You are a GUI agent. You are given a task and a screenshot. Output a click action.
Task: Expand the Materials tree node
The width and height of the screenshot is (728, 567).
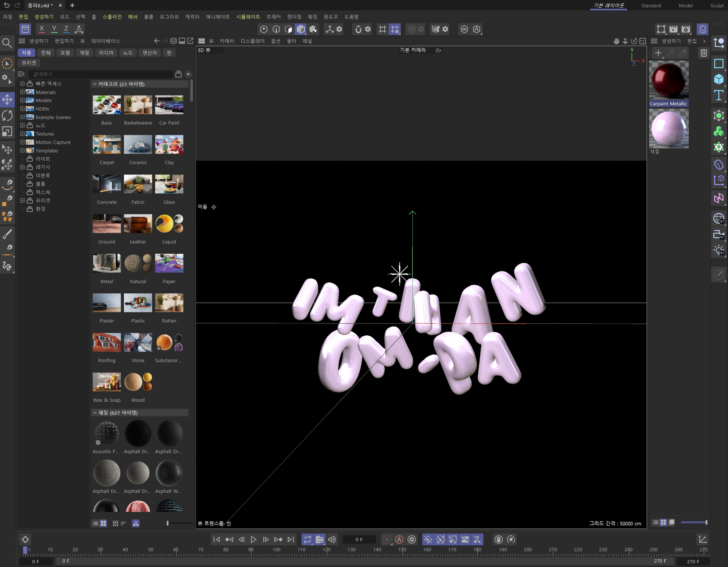[22, 92]
